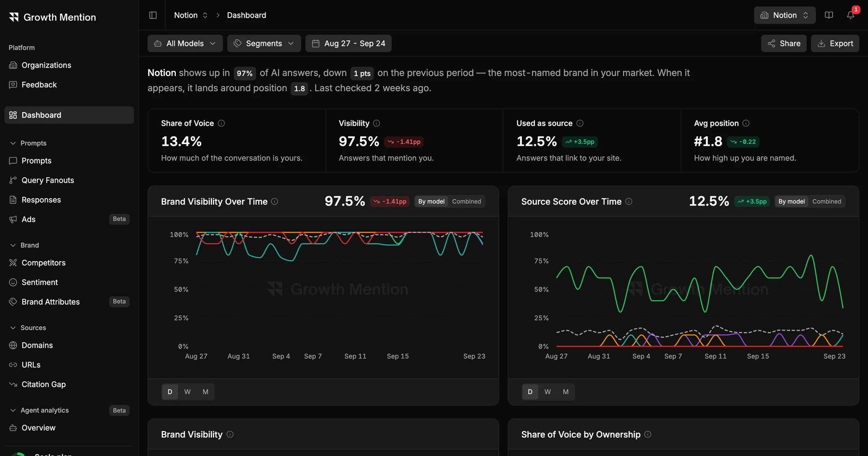Open the notifications bell
The height and width of the screenshot is (456, 868).
[x=851, y=15]
